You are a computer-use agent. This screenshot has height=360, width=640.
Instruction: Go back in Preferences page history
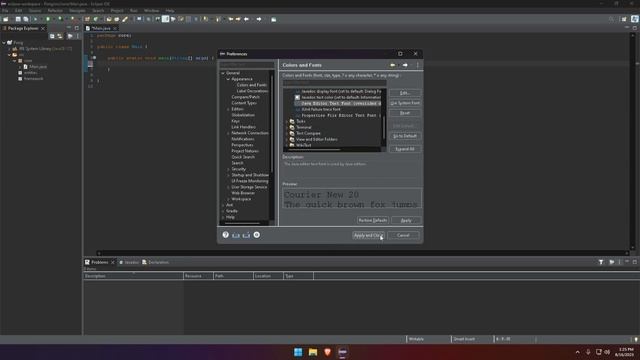pyautogui.click(x=393, y=65)
